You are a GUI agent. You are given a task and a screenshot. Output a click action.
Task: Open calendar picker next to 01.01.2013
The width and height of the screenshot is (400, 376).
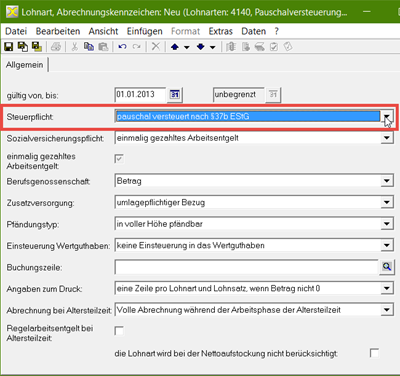pyautogui.click(x=175, y=95)
